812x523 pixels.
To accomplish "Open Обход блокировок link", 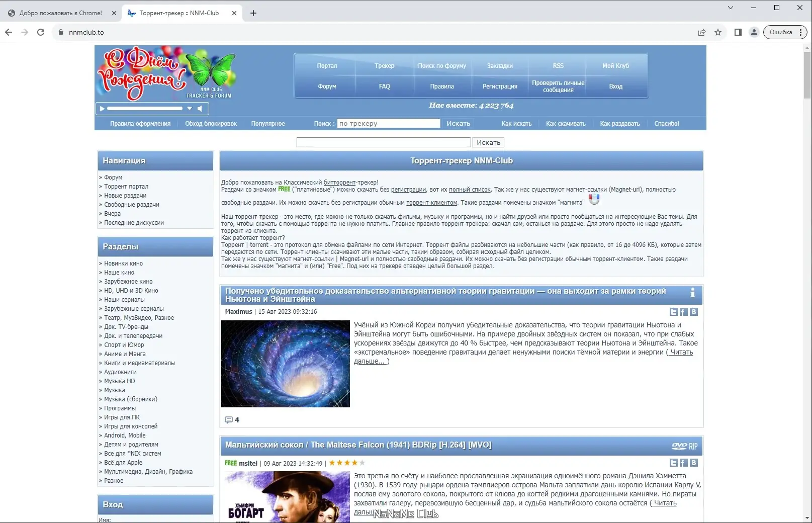I will pyautogui.click(x=211, y=124).
